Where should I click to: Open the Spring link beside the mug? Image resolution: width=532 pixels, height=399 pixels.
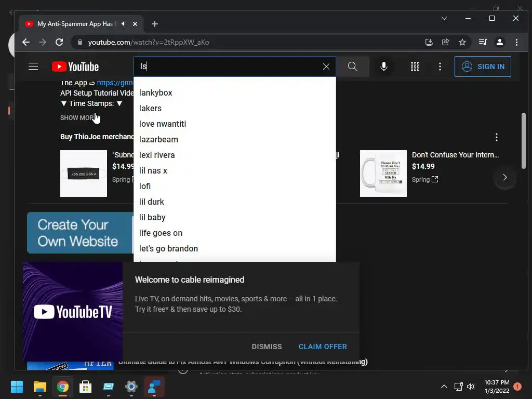[x=425, y=179]
